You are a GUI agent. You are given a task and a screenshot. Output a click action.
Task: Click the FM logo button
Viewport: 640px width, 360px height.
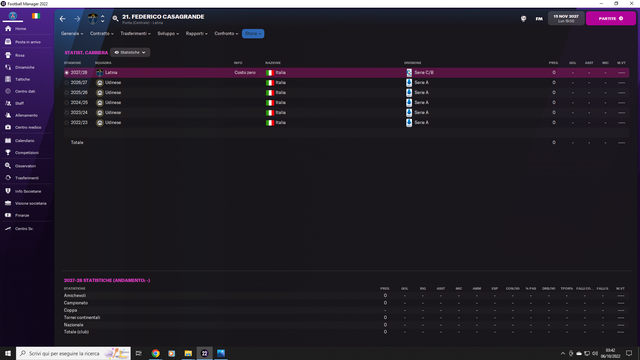pos(539,19)
